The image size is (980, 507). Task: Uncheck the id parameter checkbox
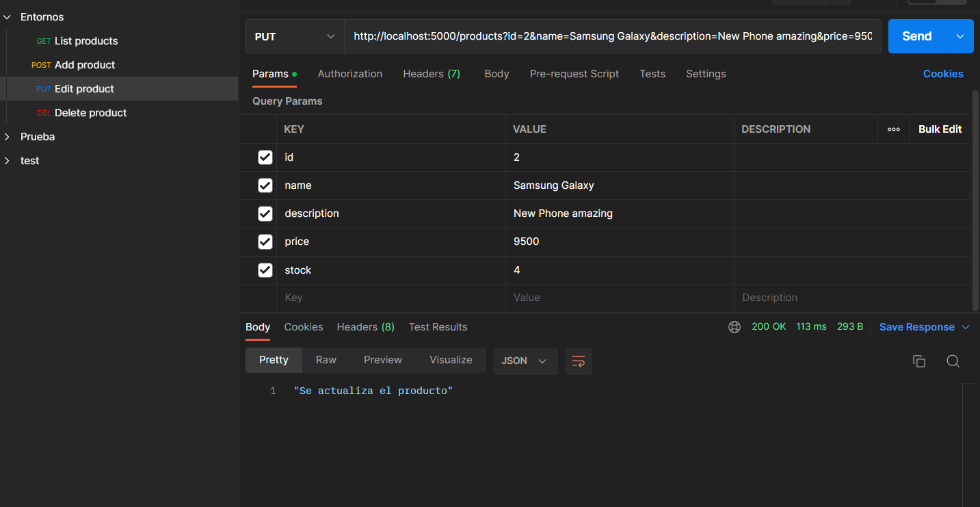tap(265, 157)
